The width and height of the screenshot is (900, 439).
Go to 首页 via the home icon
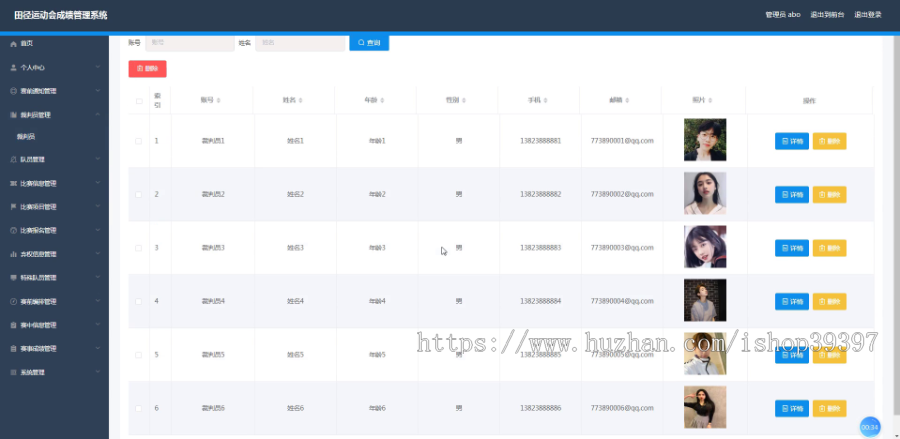pyautogui.click(x=14, y=44)
